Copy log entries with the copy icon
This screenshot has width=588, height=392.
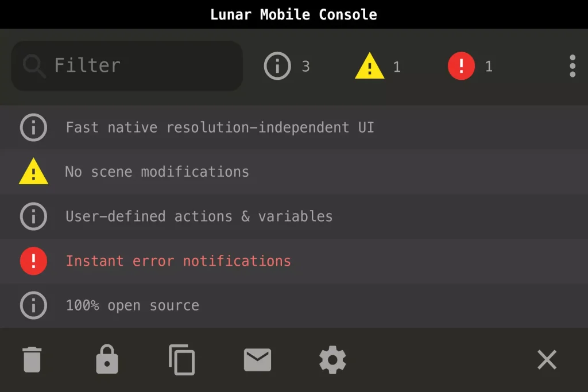(x=182, y=360)
